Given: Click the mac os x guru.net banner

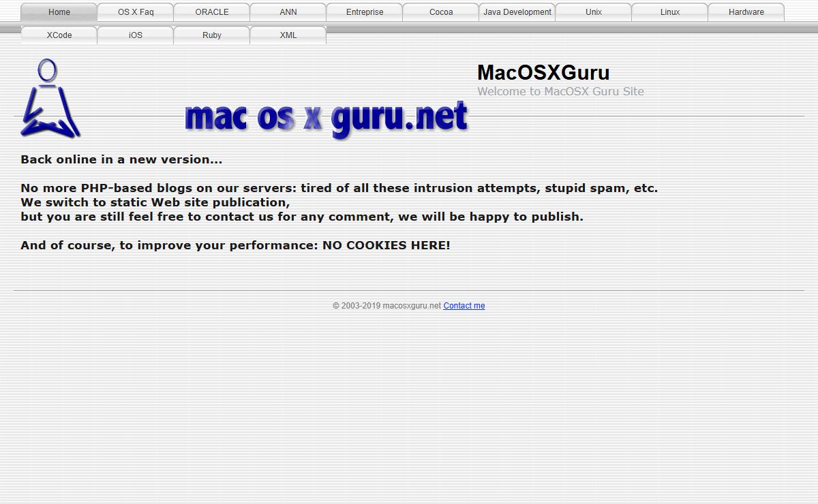Looking at the screenshot, I should 327,119.
